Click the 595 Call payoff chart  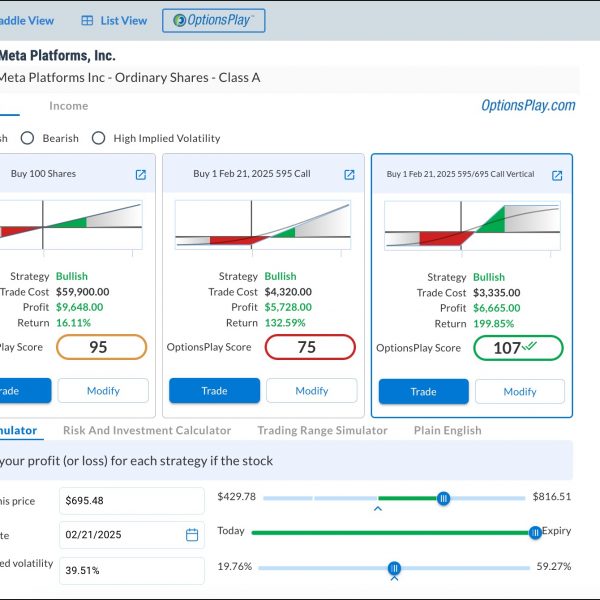pyautogui.click(x=263, y=225)
